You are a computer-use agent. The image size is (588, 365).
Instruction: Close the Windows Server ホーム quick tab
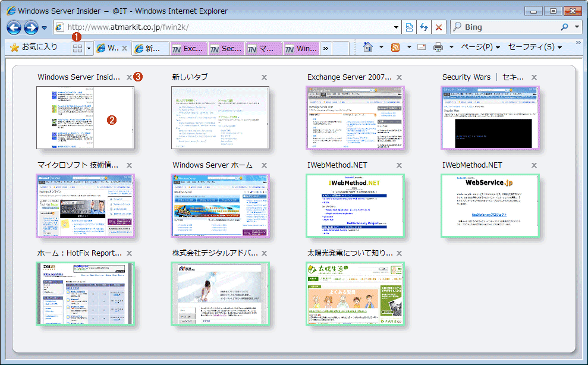coord(264,165)
